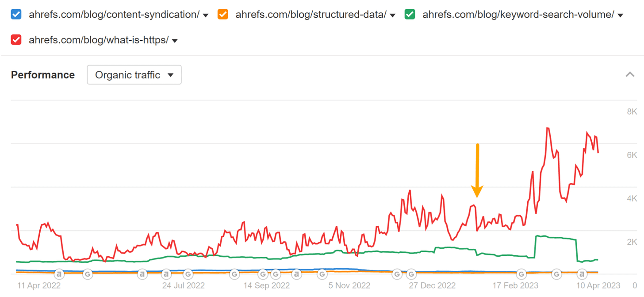Open the dropdown arrow next to what-is-https
The image size is (644, 297).
(x=175, y=40)
